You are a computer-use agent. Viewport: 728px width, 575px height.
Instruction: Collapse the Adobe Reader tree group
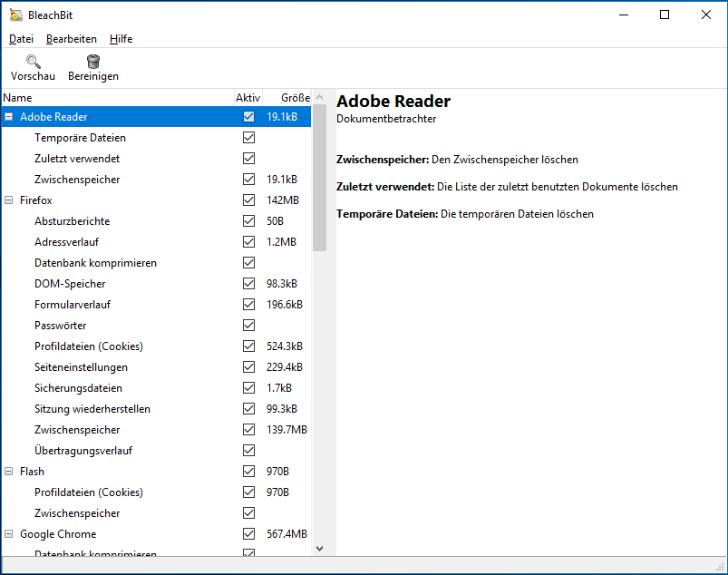9,117
